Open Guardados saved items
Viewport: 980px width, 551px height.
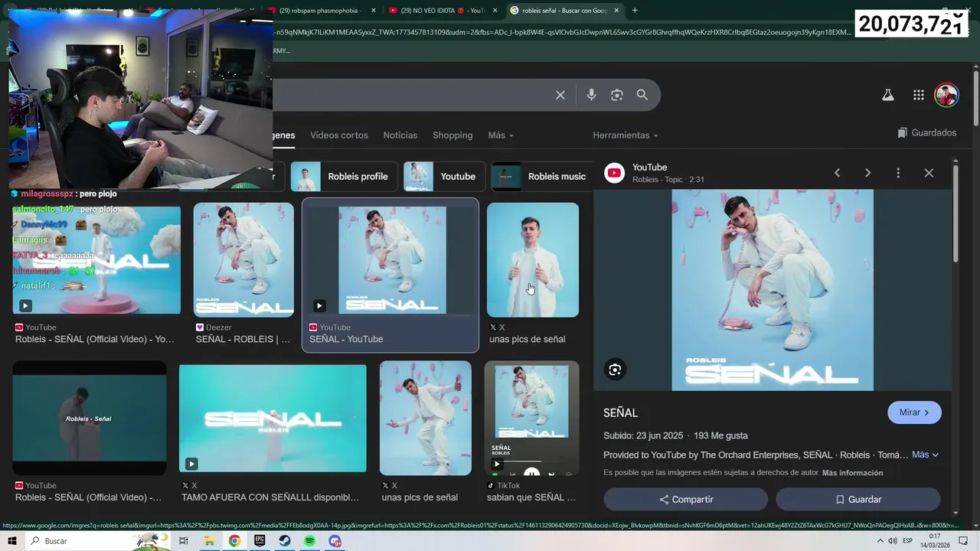tap(927, 132)
